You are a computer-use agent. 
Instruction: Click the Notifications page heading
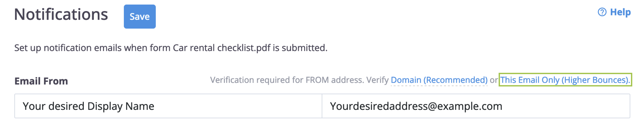[x=61, y=15]
